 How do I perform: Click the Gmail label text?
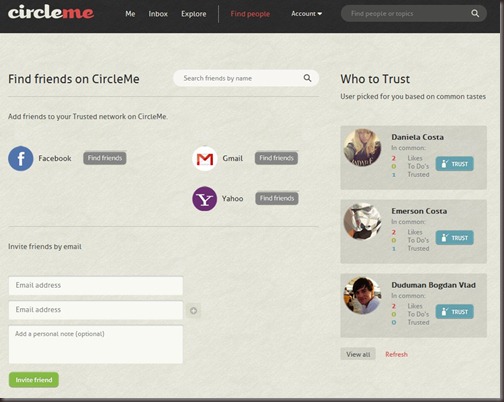coord(233,158)
